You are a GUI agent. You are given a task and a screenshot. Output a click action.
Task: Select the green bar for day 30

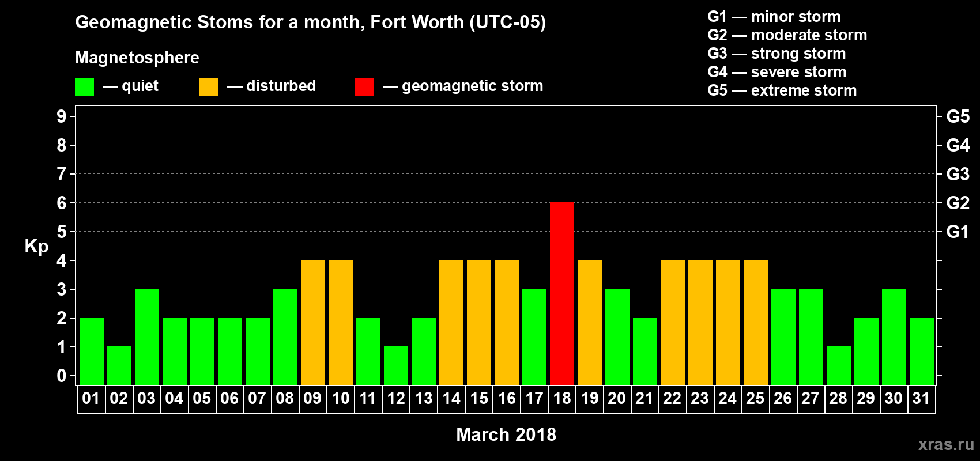pos(894,337)
